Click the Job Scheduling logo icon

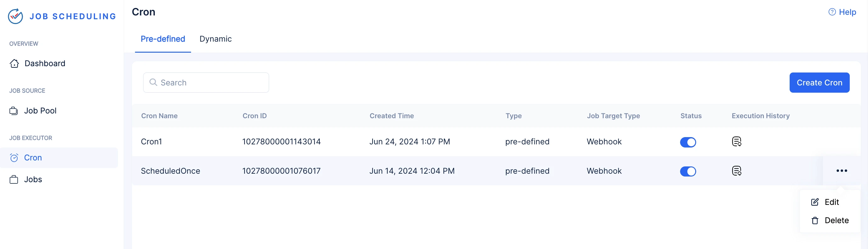[15, 16]
